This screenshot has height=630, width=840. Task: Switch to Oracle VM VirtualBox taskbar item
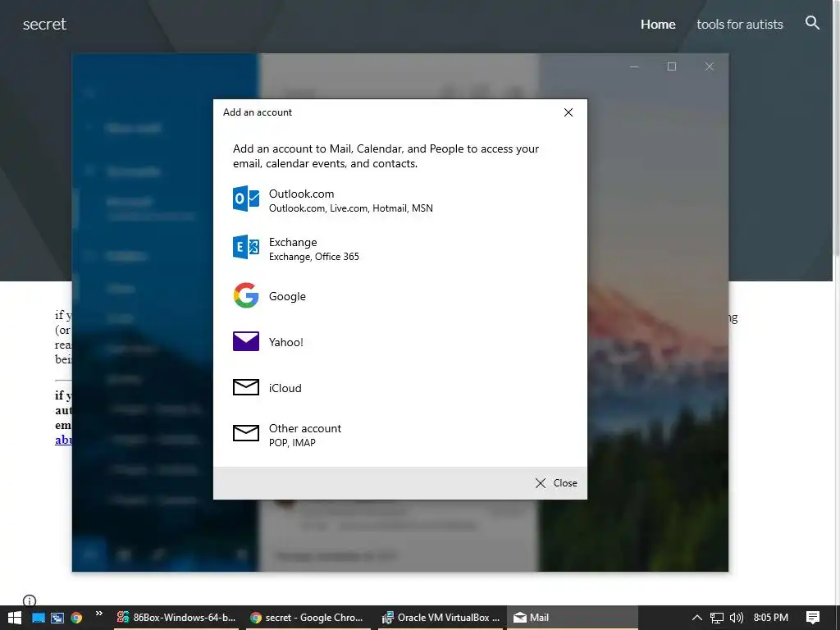point(441,618)
